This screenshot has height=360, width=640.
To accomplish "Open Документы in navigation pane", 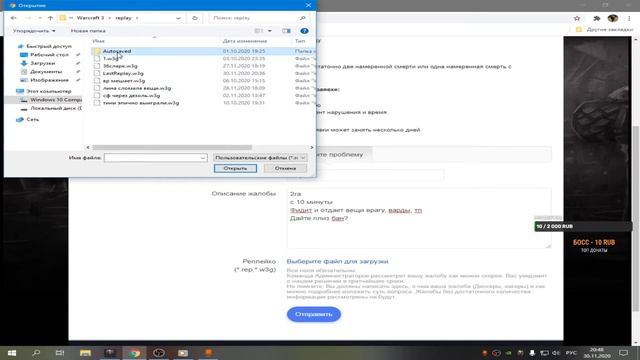I will point(46,72).
